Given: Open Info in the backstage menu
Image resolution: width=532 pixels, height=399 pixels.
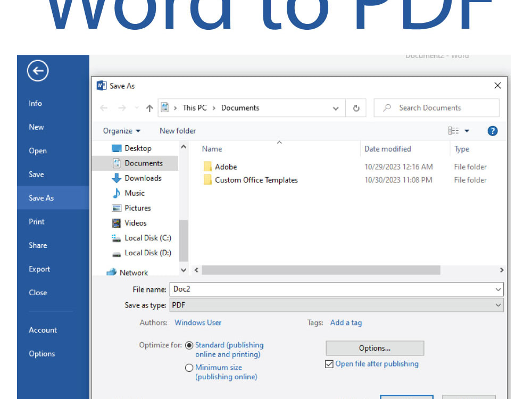Looking at the screenshot, I should 35,104.
